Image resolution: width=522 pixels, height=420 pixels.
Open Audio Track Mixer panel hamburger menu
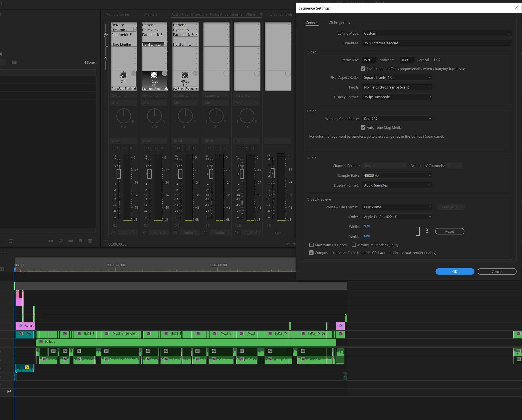(x=261, y=14)
